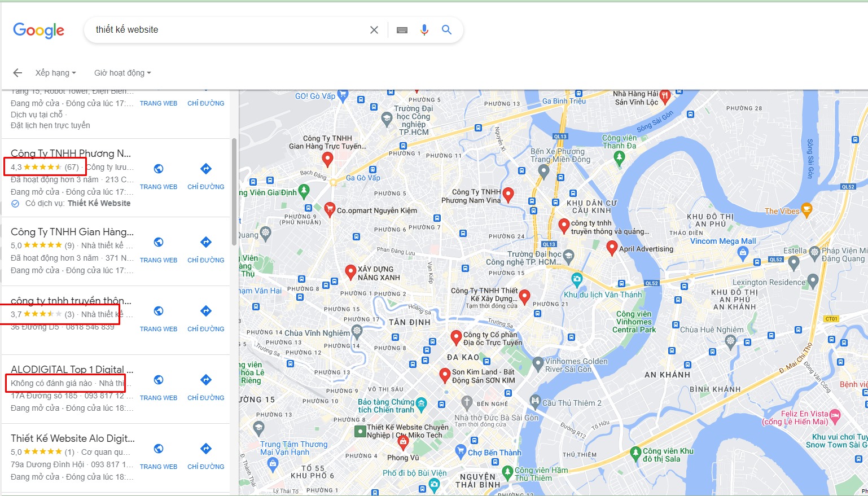Click TRANG WEB under công ty tnhh truyền thông

tap(159, 329)
